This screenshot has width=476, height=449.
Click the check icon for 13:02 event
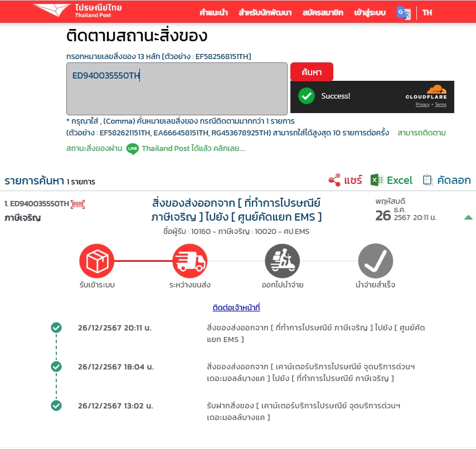[56, 406]
